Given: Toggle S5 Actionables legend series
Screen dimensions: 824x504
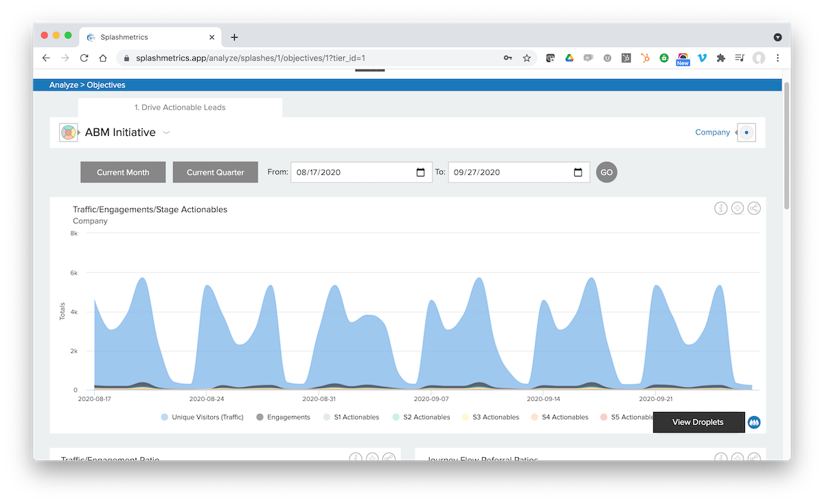Looking at the screenshot, I should [x=626, y=417].
